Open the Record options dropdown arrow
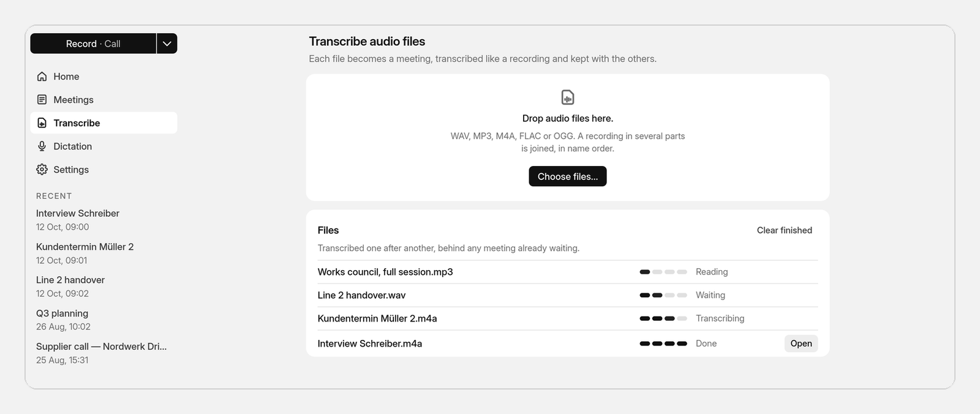The width and height of the screenshot is (980, 414). 167,43
